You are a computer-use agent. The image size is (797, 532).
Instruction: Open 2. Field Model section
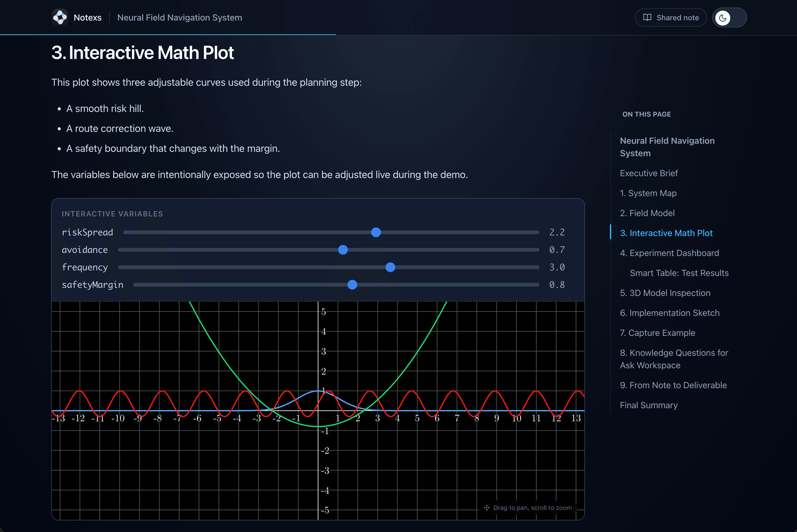point(647,213)
